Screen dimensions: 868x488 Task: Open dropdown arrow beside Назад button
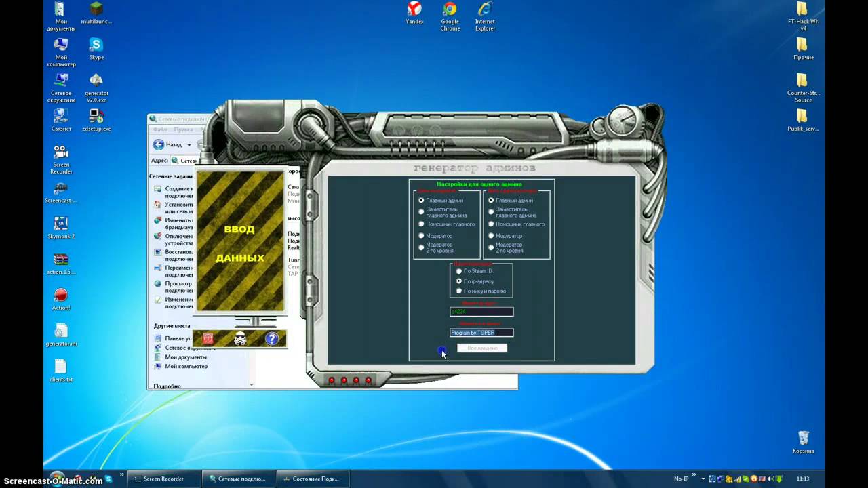pos(189,145)
